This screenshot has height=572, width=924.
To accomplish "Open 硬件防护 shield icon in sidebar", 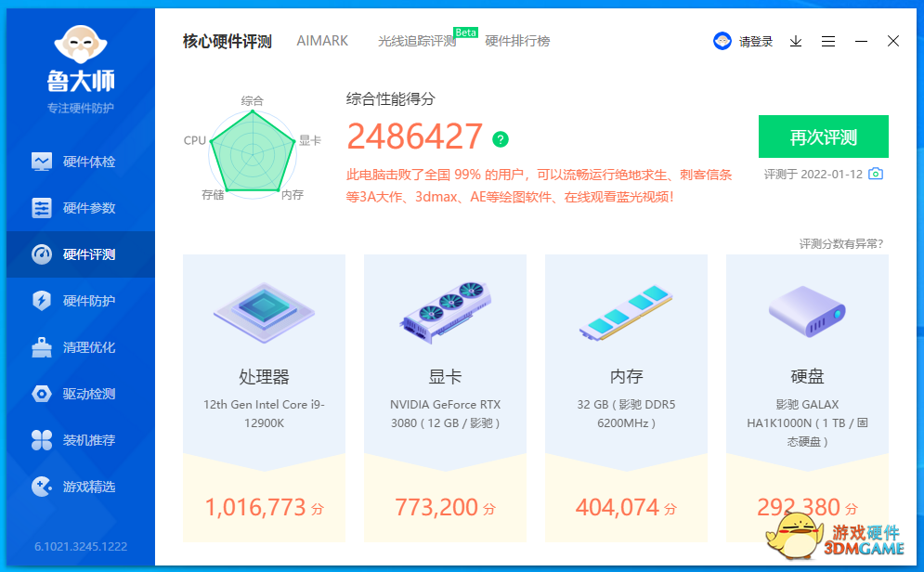I will click(x=41, y=301).
